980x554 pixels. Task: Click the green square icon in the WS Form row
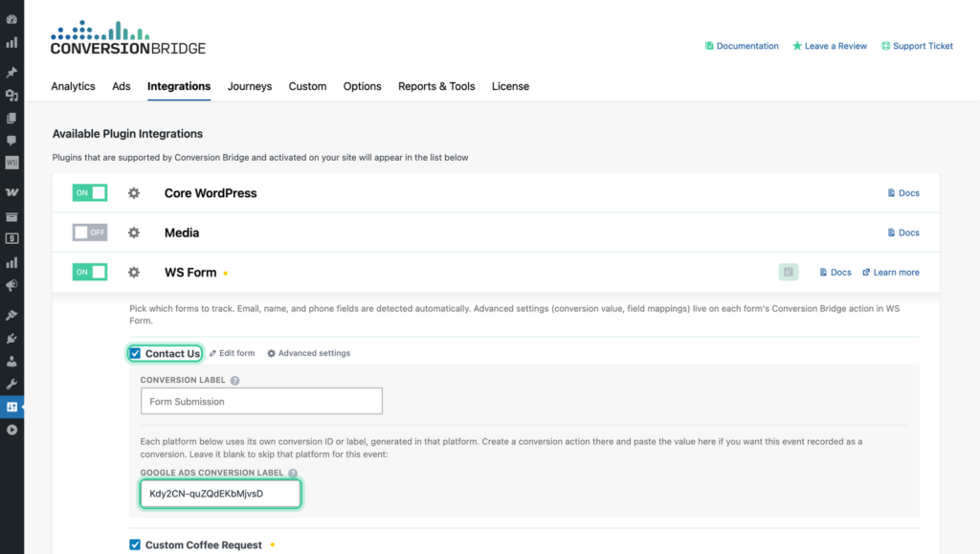tap(789, 272)
